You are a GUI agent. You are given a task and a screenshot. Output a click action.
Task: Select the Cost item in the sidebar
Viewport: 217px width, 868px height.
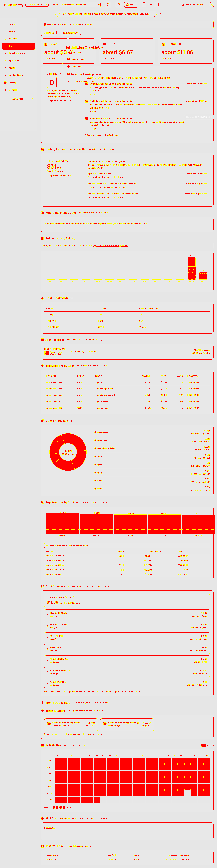18,46
